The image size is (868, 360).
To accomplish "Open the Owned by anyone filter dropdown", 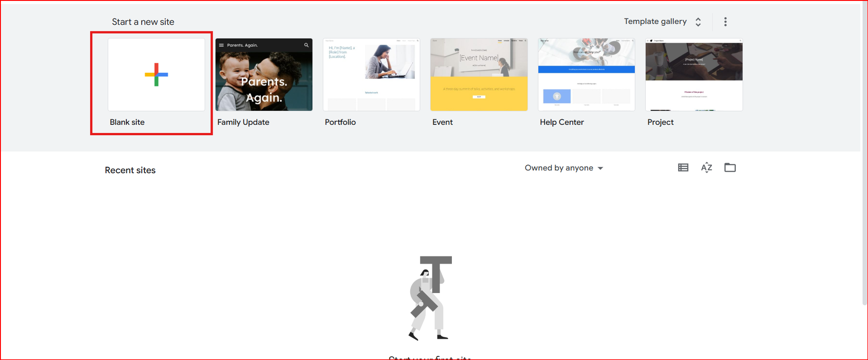I will [x=564, y=168].
